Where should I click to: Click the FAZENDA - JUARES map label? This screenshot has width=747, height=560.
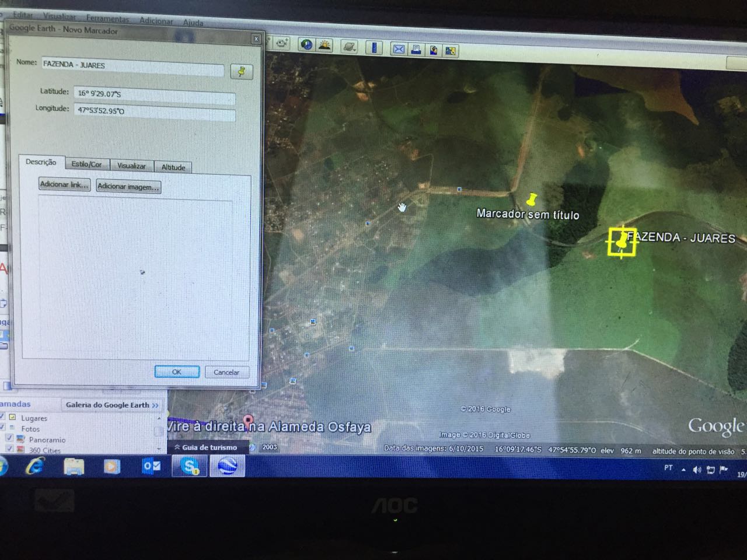[x=682, y=237]
